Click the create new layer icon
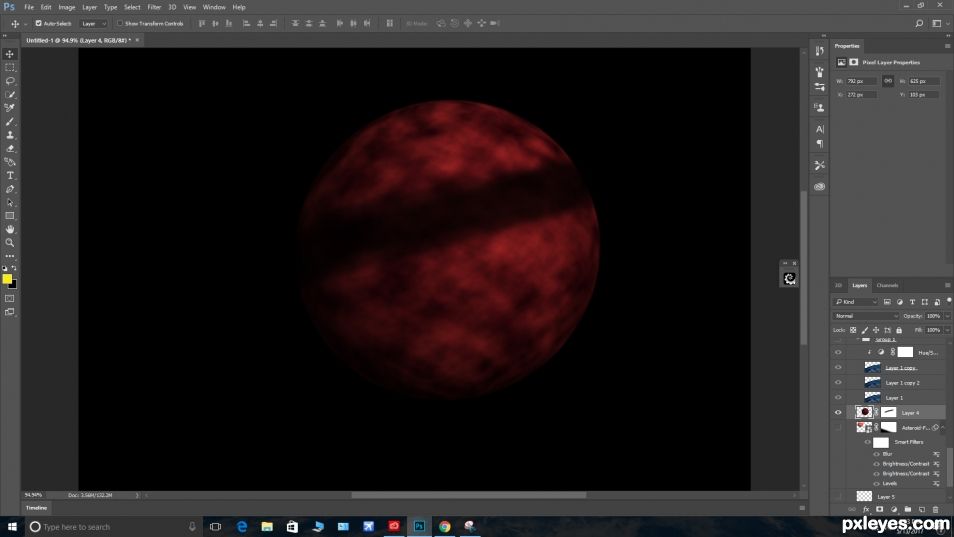The height and width of the screenshot is (537, 954). [x=922, y=510]
